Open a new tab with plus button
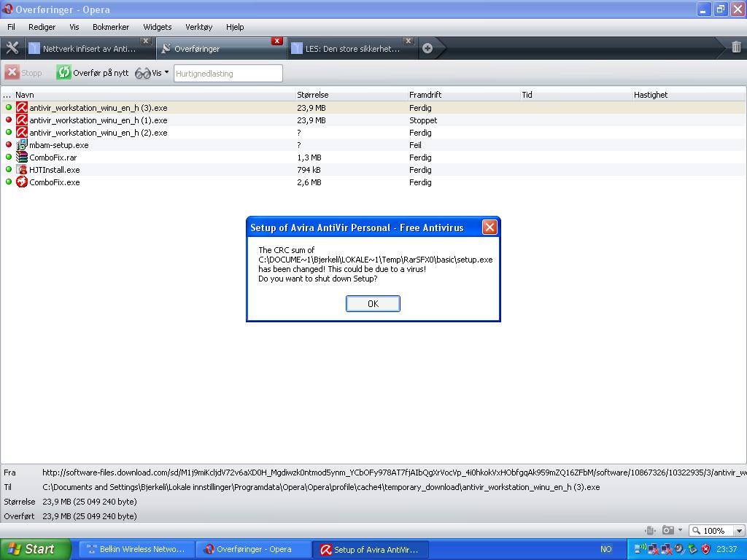 click(427, 48)
